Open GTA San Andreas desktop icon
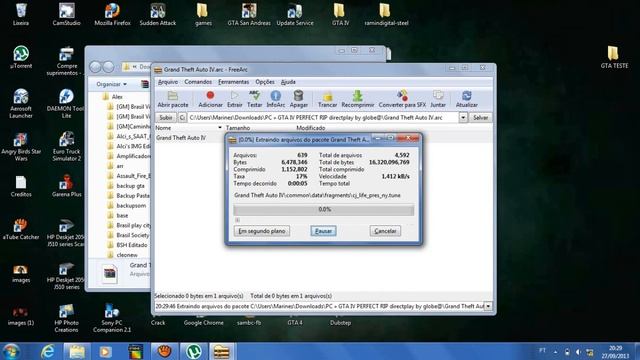 [x=249, y=14]
